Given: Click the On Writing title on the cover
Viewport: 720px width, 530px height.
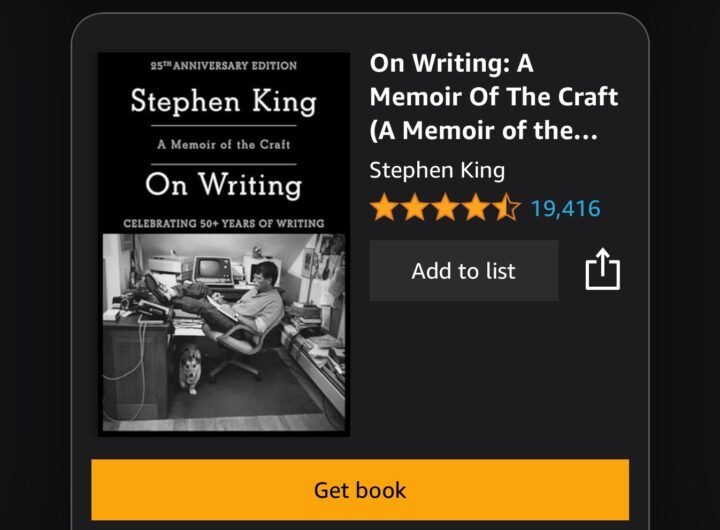Looking at the screenshot, I should click(224, 185).
